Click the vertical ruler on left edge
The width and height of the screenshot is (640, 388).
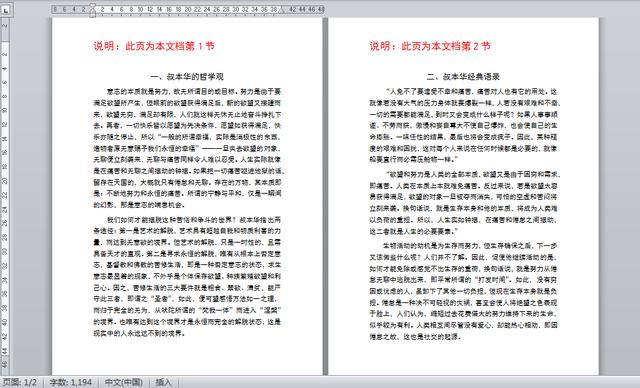4,196
